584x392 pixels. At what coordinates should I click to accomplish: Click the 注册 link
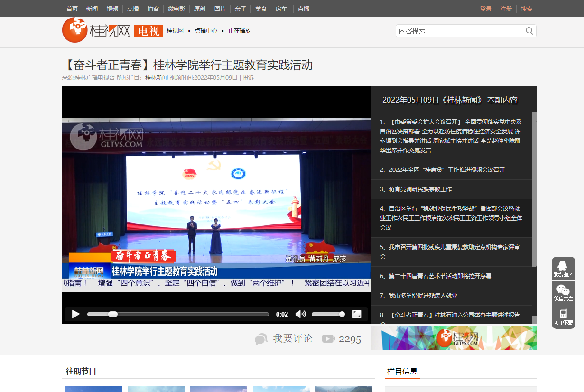point(506,9)
